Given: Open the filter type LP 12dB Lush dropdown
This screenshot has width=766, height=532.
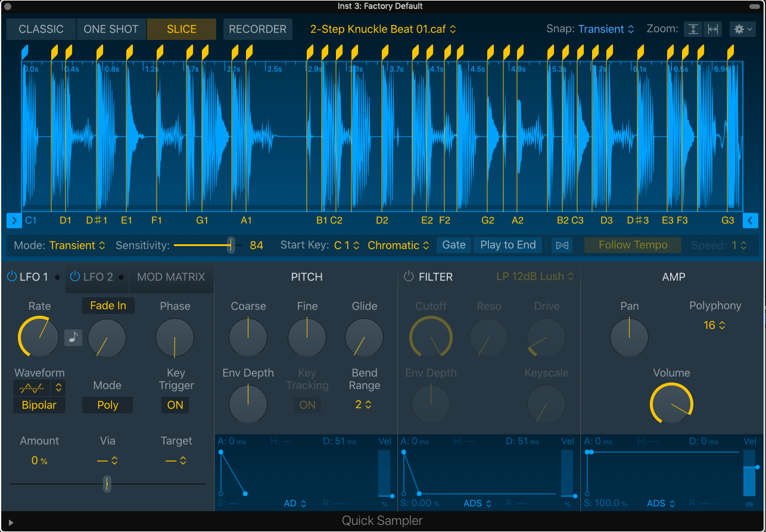Looking at the screenshot, I should (x=535, y=276).
